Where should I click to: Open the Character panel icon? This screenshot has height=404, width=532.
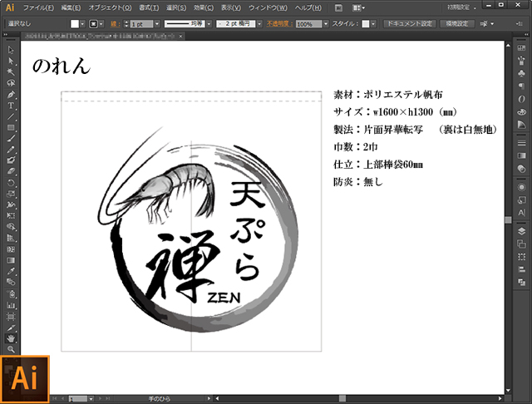(x=521, y=213)
